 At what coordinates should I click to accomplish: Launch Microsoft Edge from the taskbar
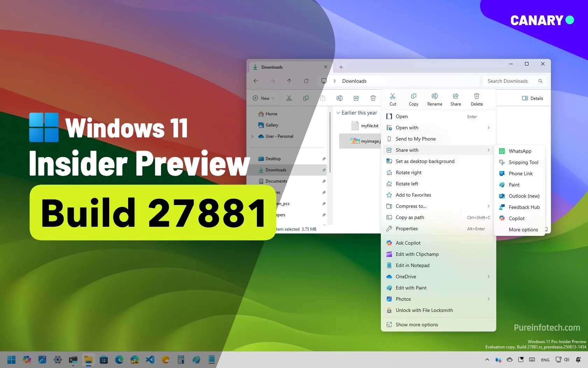(119, 360)
